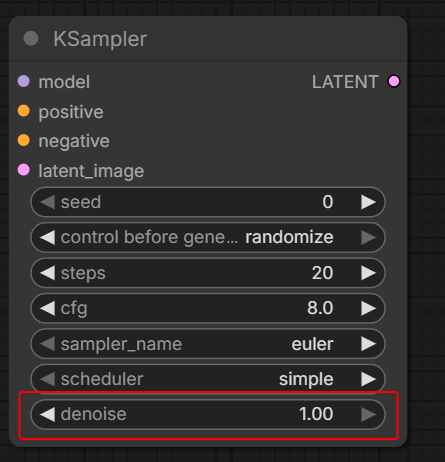The width and height of the screenshot is (445, 462).
Task: Increase steps with right arrow
Action: (x=368, y=273)
